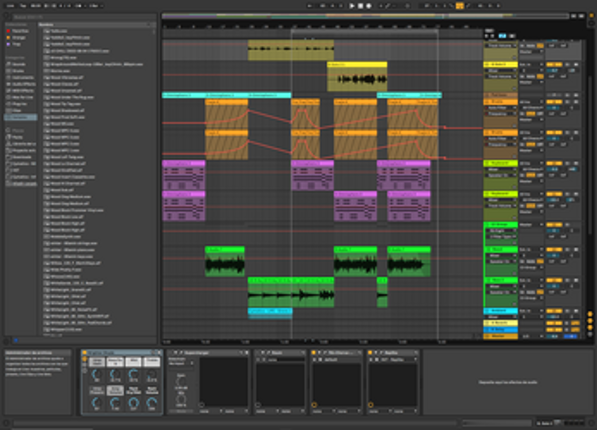The image size is (597, 430).
Task: Solo the upper orange track
Action: pos(568,102)
